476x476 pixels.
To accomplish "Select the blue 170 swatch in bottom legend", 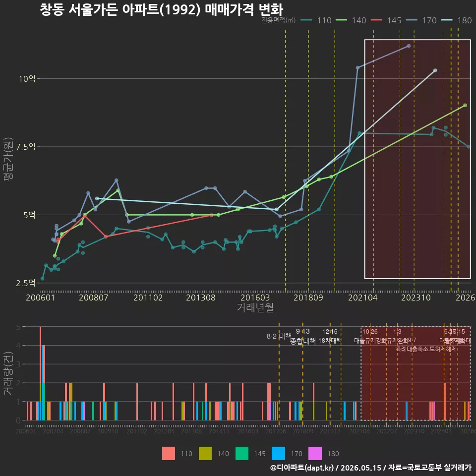I will click(x=278, y=454).
